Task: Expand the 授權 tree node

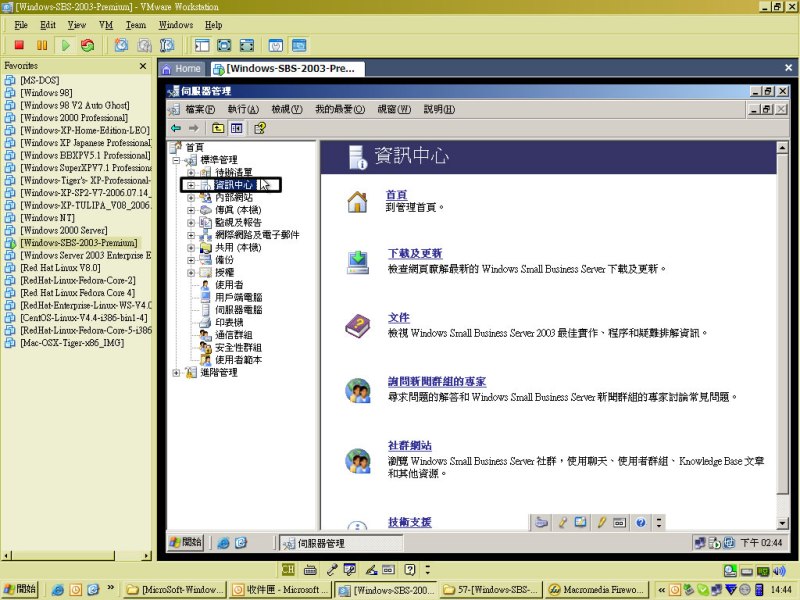Action: 191,273
